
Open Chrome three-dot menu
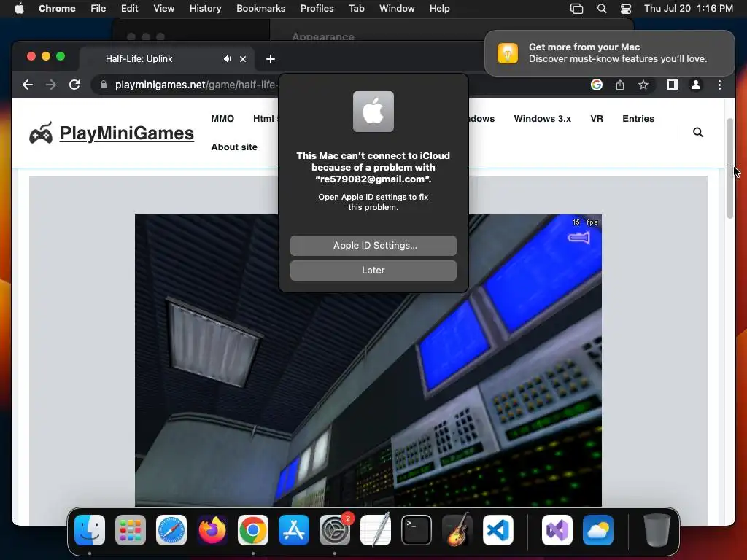719,85
